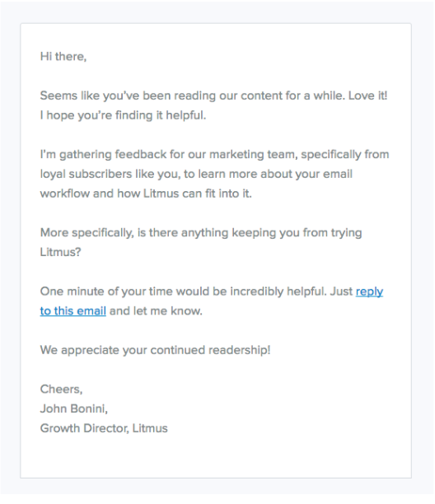Click the 'Growth Director, Litmus' title line

click(x=104, y=428)
